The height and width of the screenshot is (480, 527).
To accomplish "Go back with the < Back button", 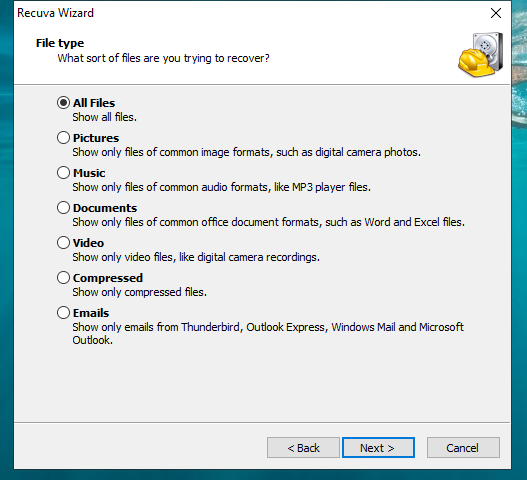I will click(x=303, y=448).
